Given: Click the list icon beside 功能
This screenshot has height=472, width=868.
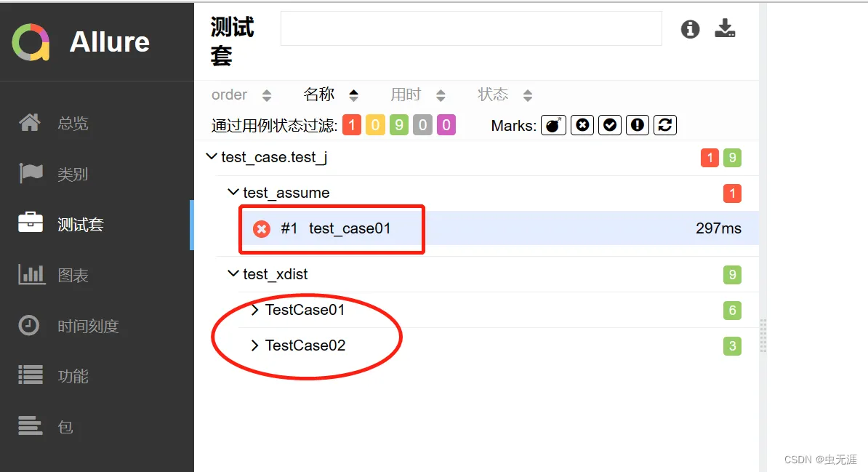Looking at the screenshot, I should [x=31, y=375].
